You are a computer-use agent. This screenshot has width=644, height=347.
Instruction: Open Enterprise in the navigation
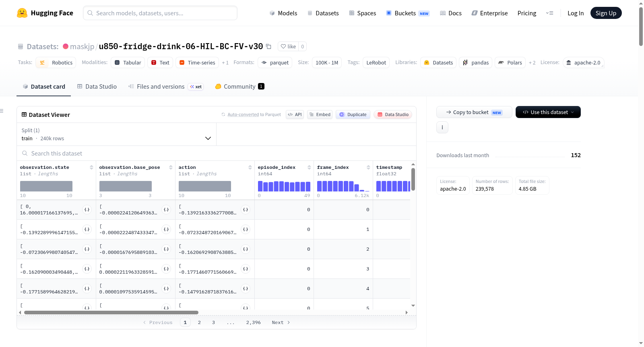[x=489, y=13]
